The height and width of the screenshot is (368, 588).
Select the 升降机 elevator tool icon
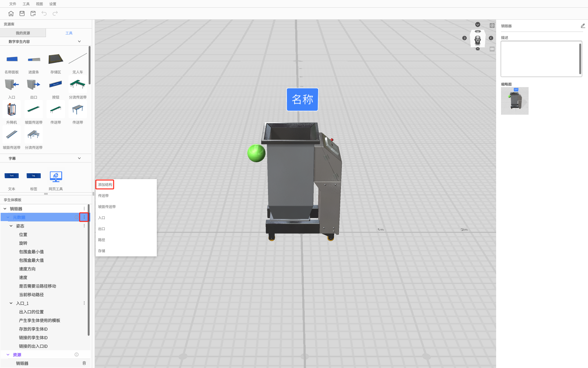(x=12, y=110)
